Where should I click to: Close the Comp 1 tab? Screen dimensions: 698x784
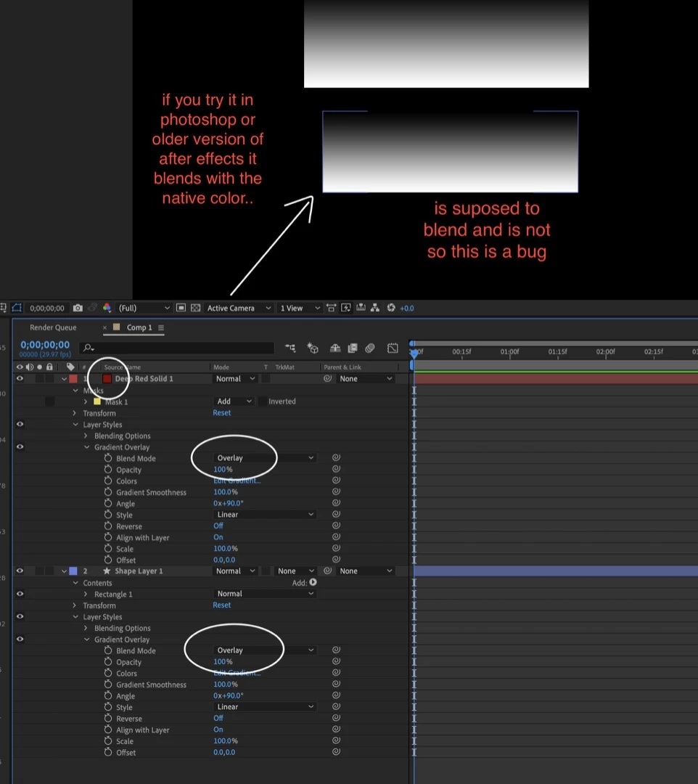[105, 327]
